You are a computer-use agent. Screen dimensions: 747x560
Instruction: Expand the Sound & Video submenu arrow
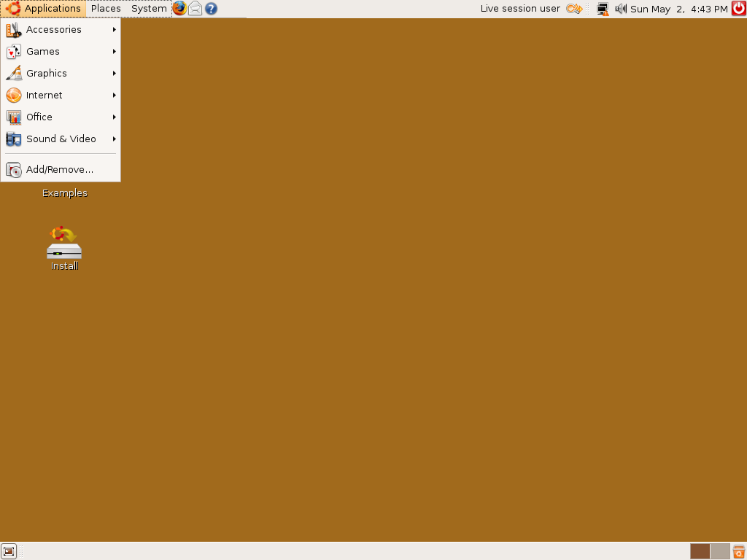pos(115,139)
